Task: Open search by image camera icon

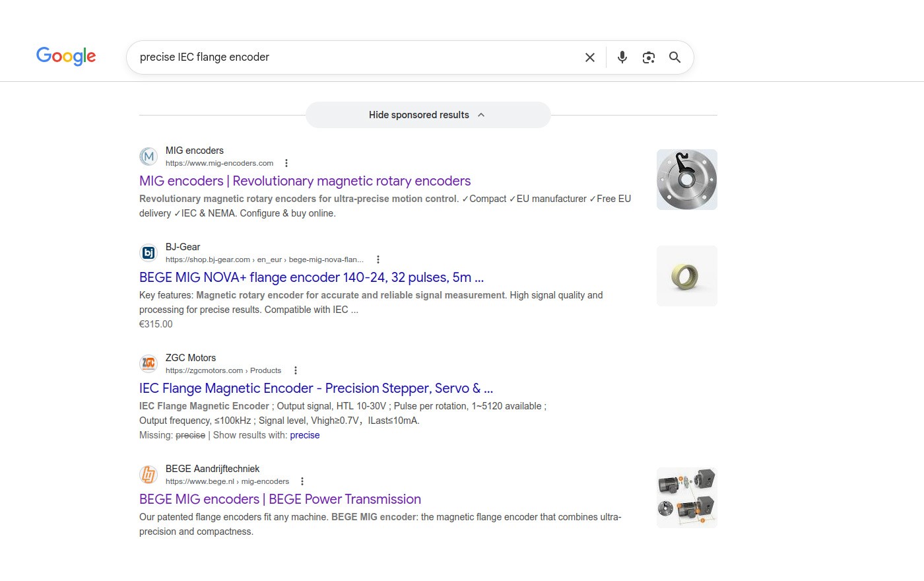Action: (649, 57)
